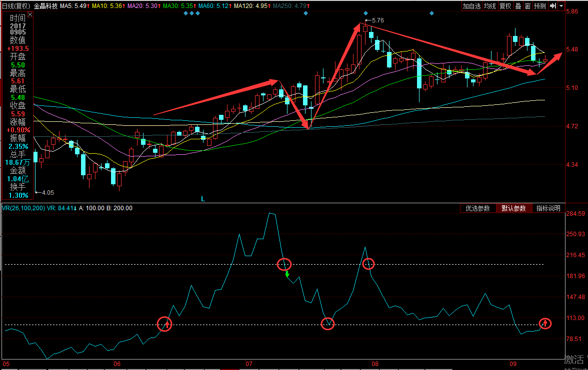588x370 pixels.
Task: Click the 18.67万 总手 volume value
Action: pos(17,163)
